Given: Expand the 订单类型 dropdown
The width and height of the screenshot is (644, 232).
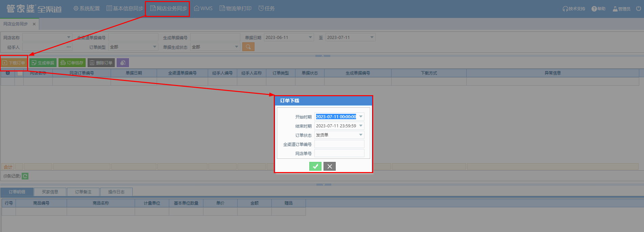Looking at the screenshot, I should click(155, 47).
